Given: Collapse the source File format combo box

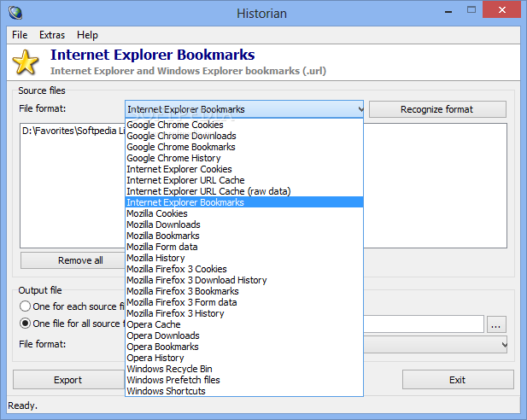Looking at the screenshot, I should [244, 109].
